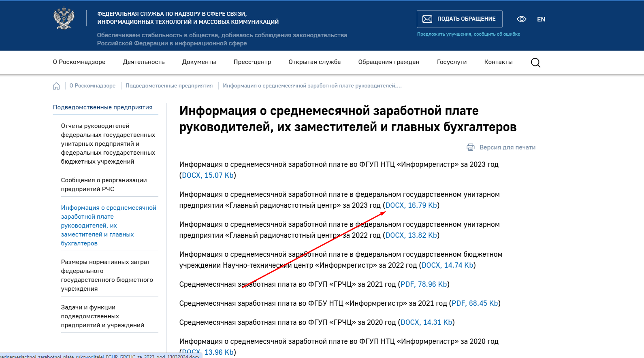Click the Подать обращение button
Image resolution: width=644 pixels, height=358 pixels.
(x=460, y=19)
